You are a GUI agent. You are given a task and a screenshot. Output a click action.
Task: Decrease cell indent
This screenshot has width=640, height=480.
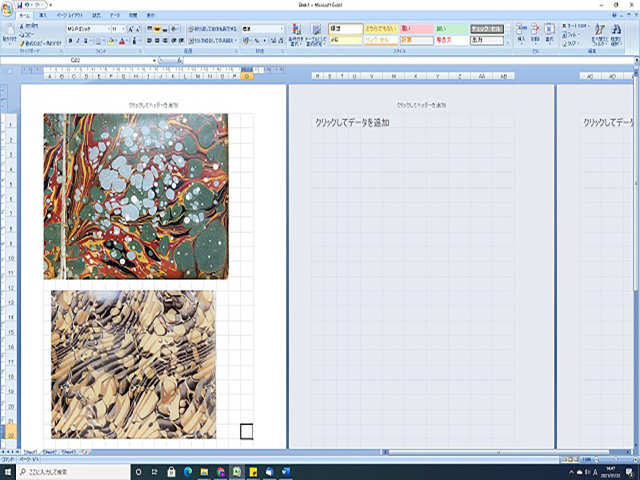(x=173, y=40)
